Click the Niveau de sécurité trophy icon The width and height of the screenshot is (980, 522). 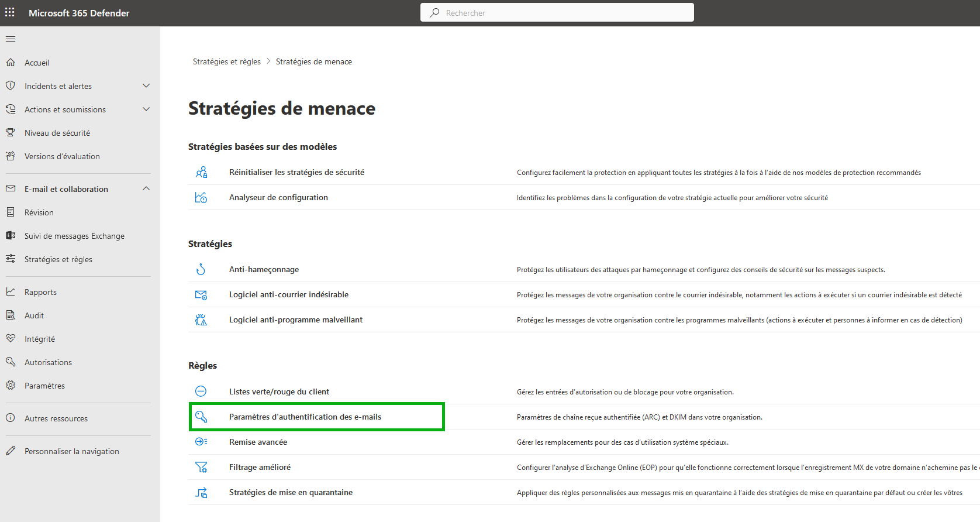11,132
